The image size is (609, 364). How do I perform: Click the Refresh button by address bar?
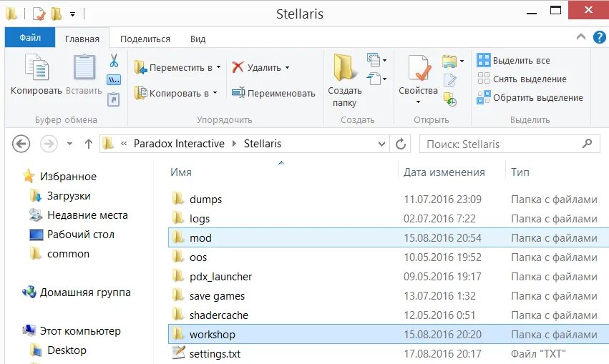pos(401,144)
